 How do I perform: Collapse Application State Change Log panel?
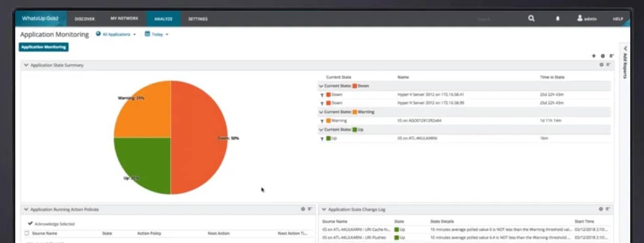click(324, 209)
